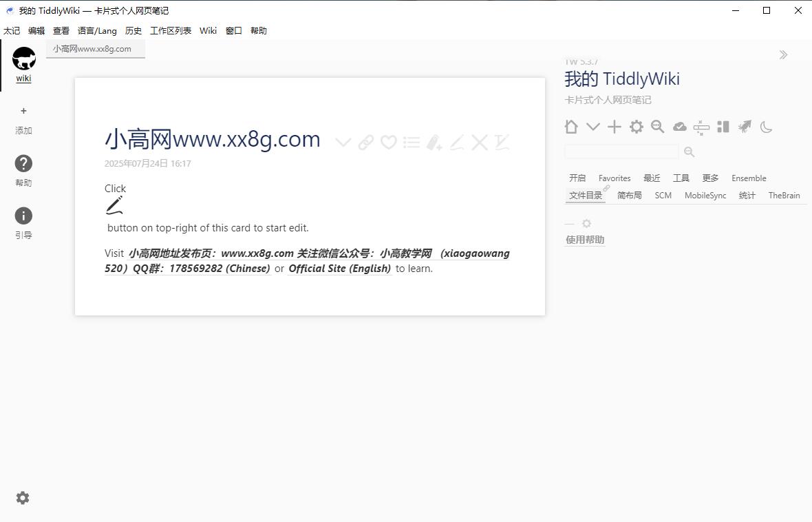Click advanced search magnifier in toolbar
Screen dimensions: 812x522
tap(658, 127)
